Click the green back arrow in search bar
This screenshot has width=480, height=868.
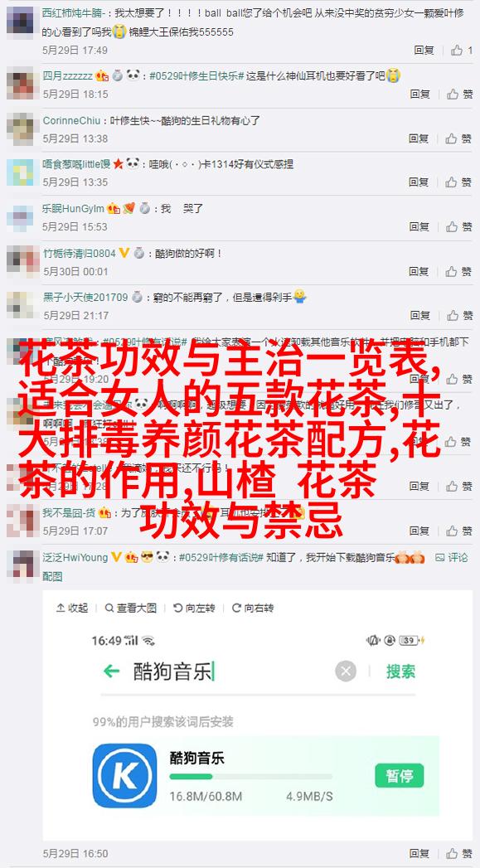pos(112,672)
